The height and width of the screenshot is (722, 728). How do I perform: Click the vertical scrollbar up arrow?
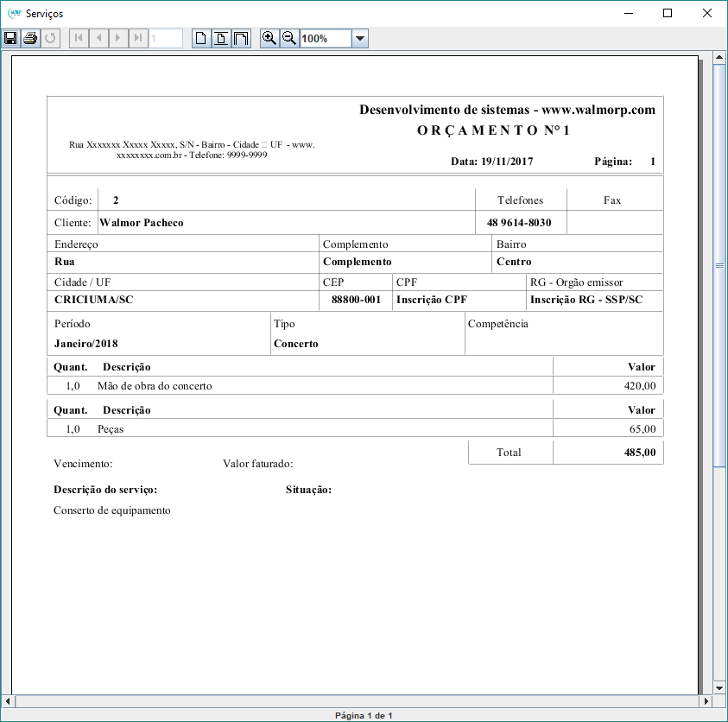(x=719, y=58)
